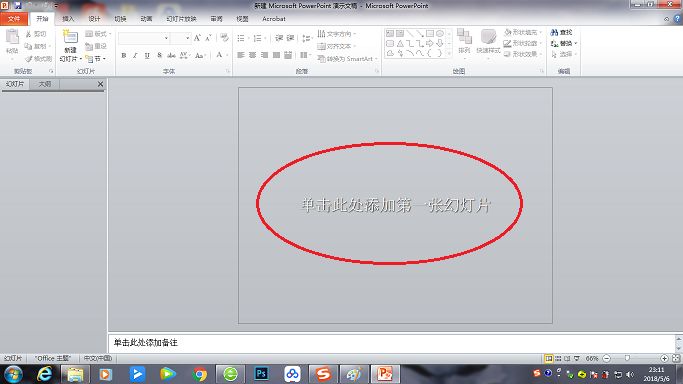Open the font name dropdown
The height and width of the screenshot is (384, 683).
coord(166,38)
